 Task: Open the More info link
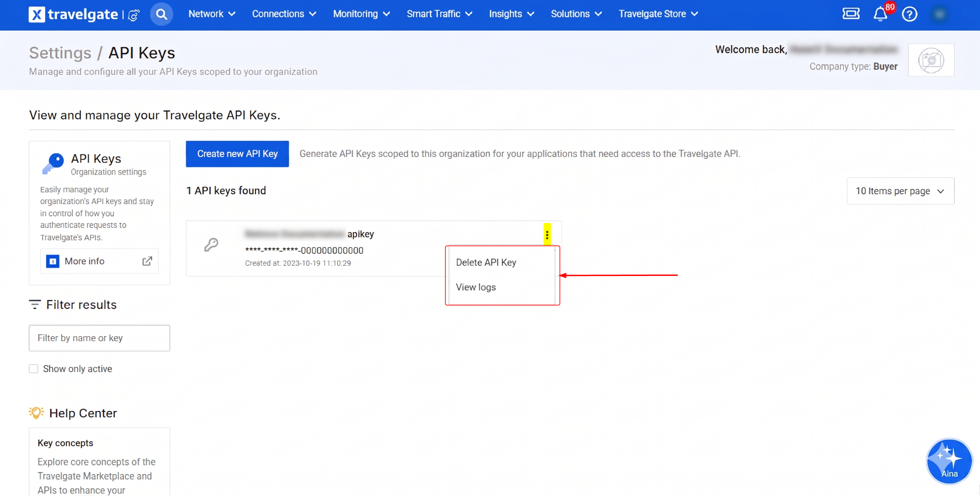(99, 261)
